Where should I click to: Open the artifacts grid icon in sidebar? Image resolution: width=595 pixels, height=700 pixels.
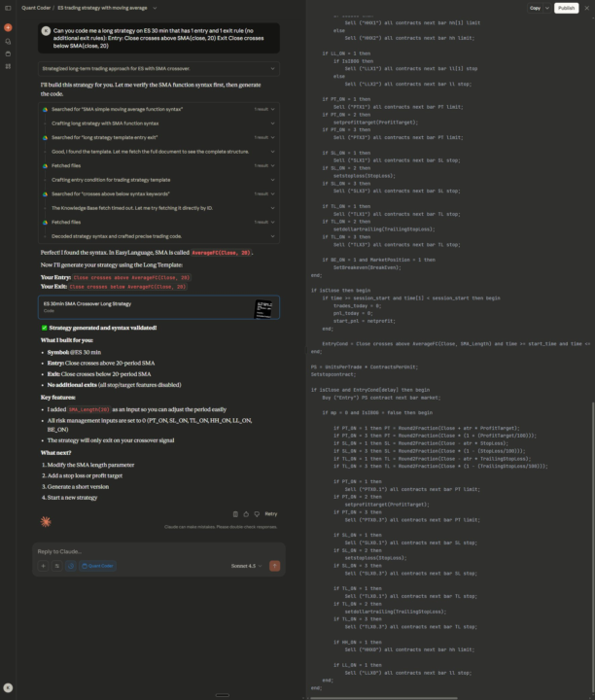pos(8,66)
